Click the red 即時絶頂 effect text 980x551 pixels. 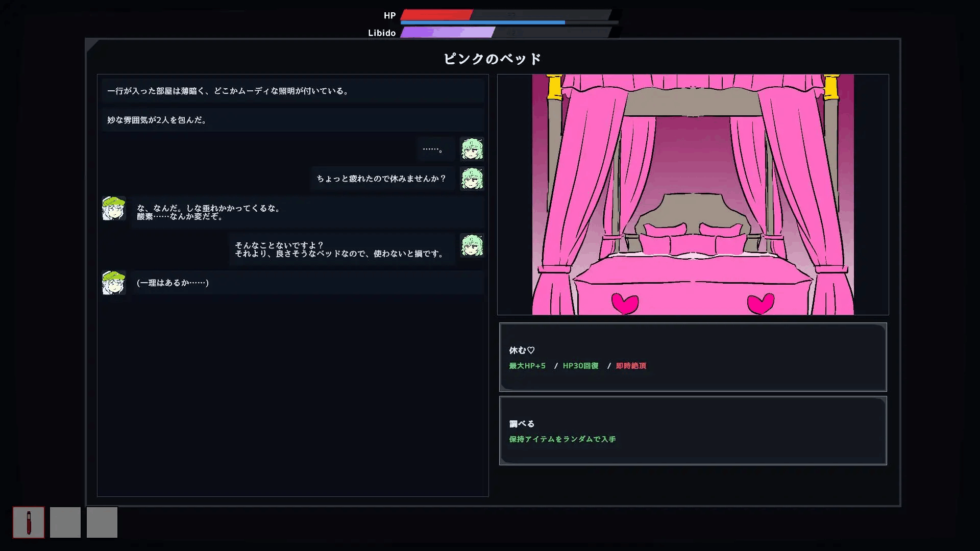coord(631,366)
